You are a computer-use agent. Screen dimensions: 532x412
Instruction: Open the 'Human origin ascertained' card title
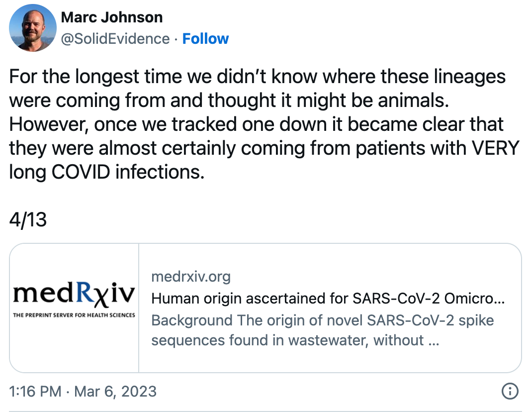(x=328, y=299)
